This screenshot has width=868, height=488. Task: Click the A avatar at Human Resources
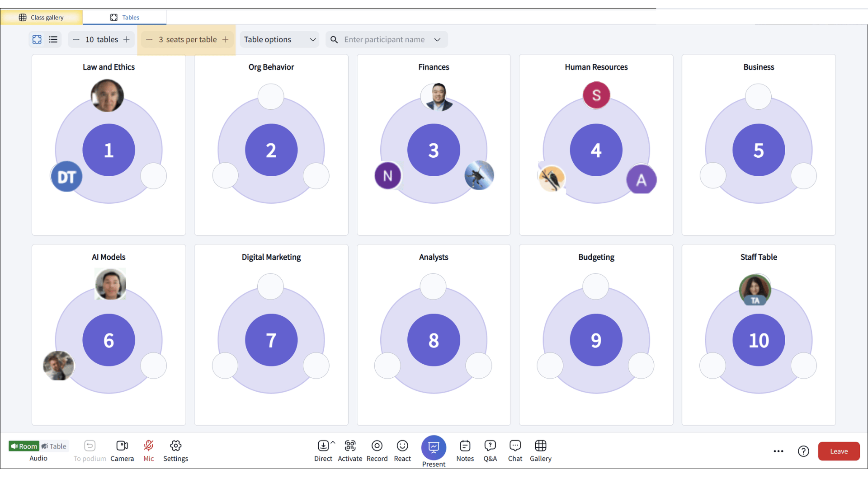pyautogui.click(x=642, y=179)
